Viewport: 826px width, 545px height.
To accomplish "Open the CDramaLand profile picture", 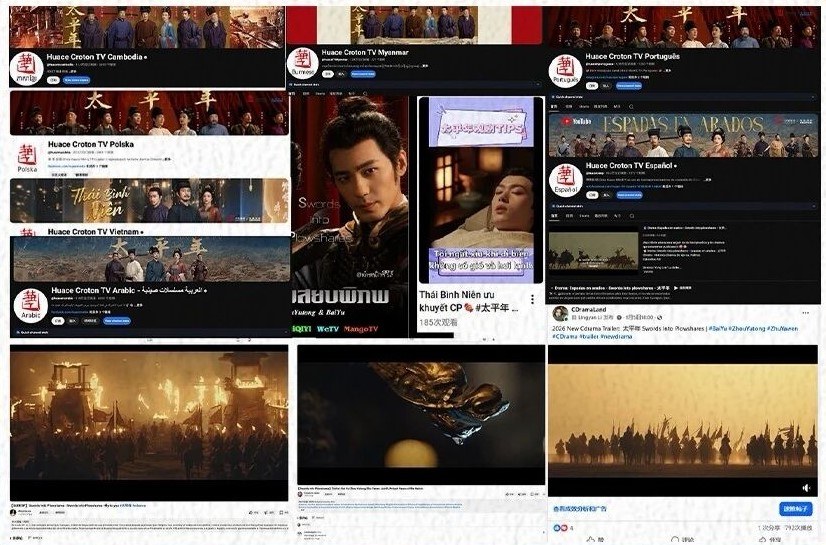I will [560, 313].
